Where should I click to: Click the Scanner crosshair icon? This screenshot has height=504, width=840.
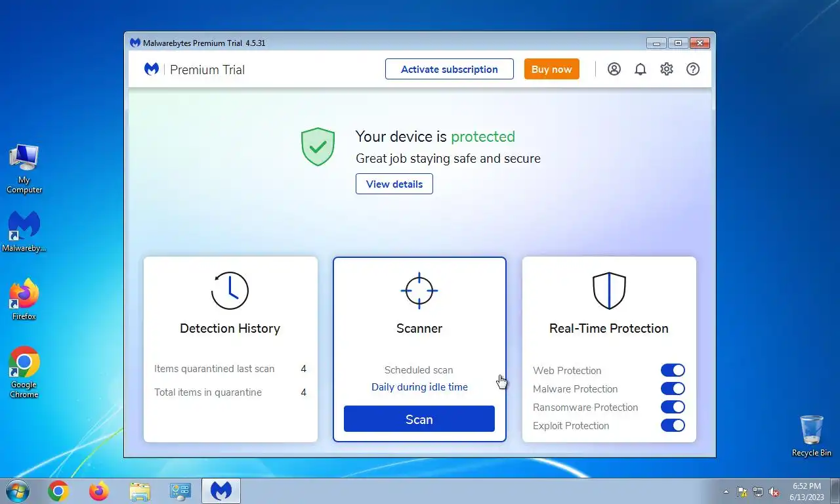[x=419, y=290]
